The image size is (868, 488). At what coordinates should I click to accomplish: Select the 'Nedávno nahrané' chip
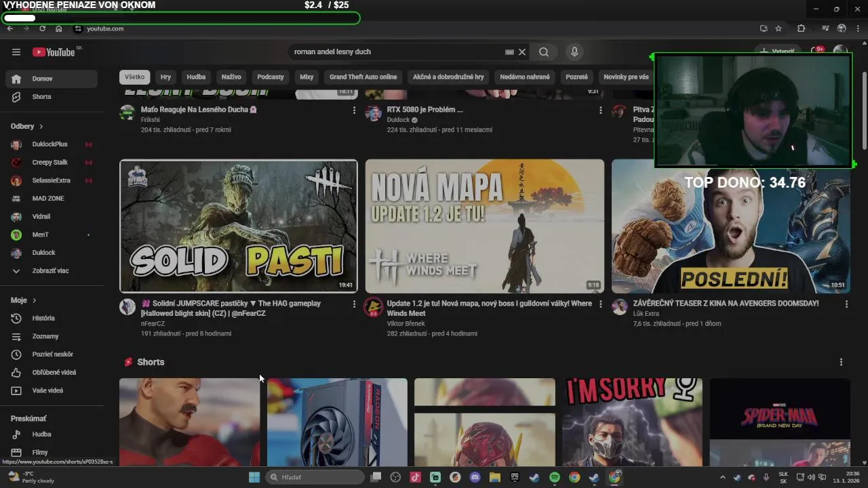525,77
